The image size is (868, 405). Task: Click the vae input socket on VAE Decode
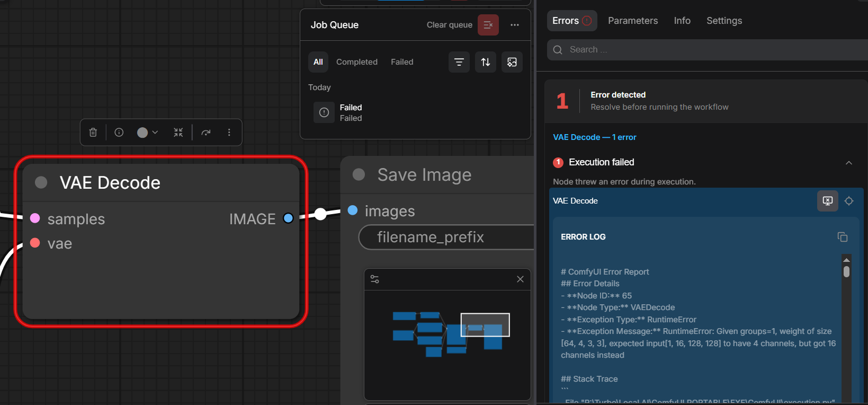pos(35,243)
